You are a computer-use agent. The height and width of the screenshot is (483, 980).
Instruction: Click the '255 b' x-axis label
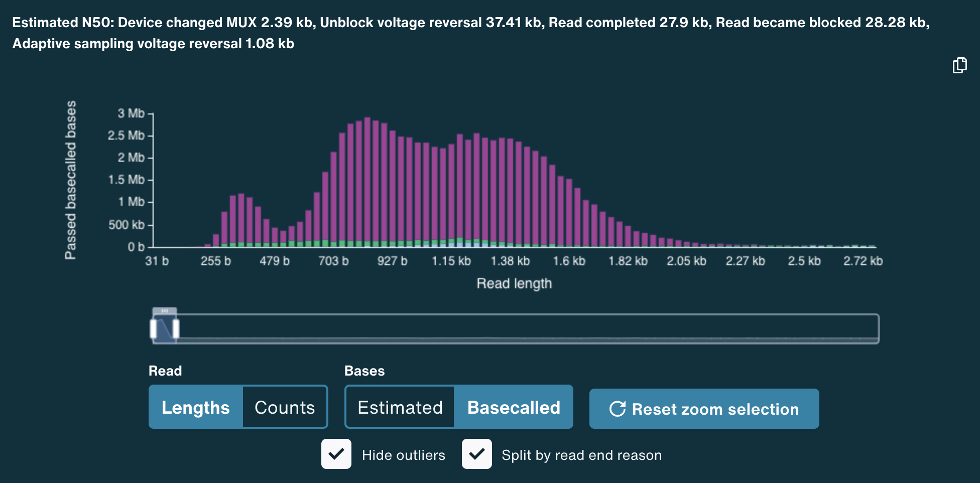[216, 261]
